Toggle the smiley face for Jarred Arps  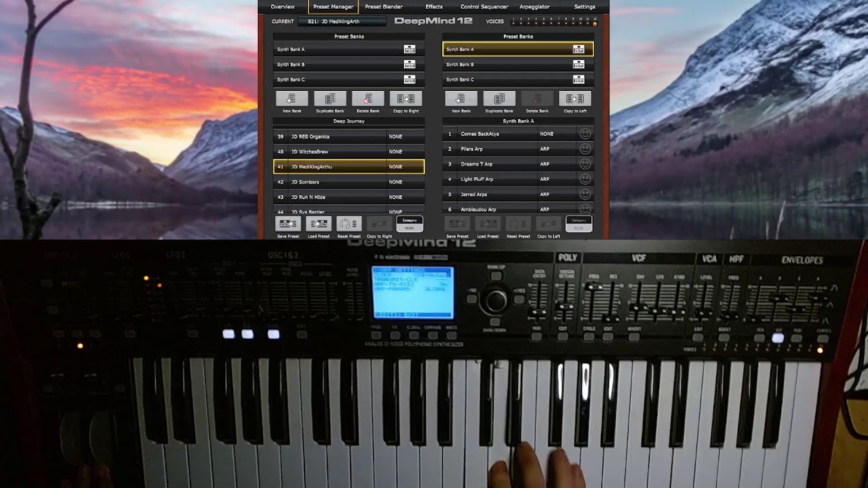point(585,194)
